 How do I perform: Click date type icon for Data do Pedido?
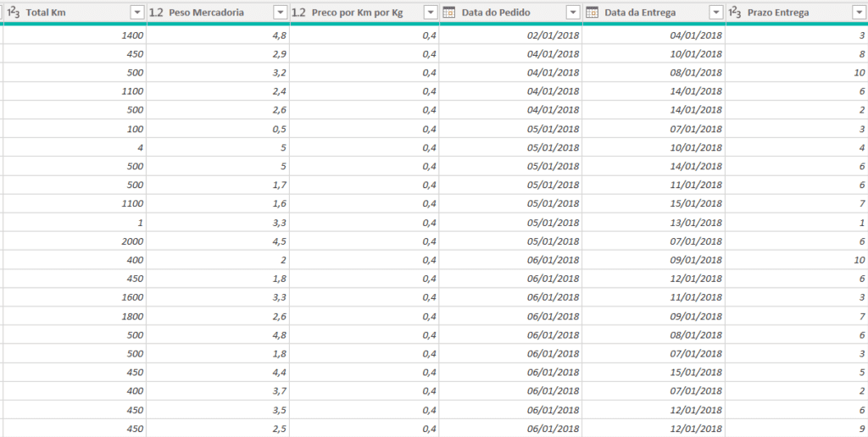click(x=449, y=13)
